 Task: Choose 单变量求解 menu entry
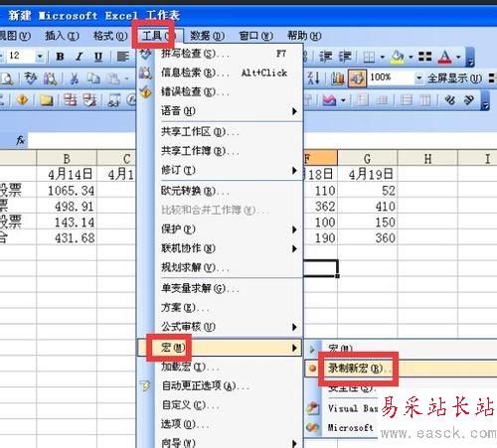(x=220, y=289)
